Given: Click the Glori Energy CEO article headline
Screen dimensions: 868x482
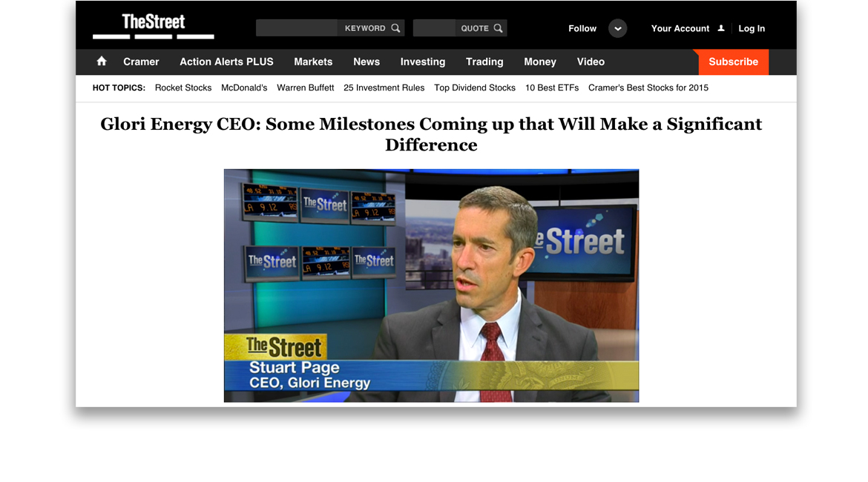Looking at the screenshot, I should (x=431, y=134).
